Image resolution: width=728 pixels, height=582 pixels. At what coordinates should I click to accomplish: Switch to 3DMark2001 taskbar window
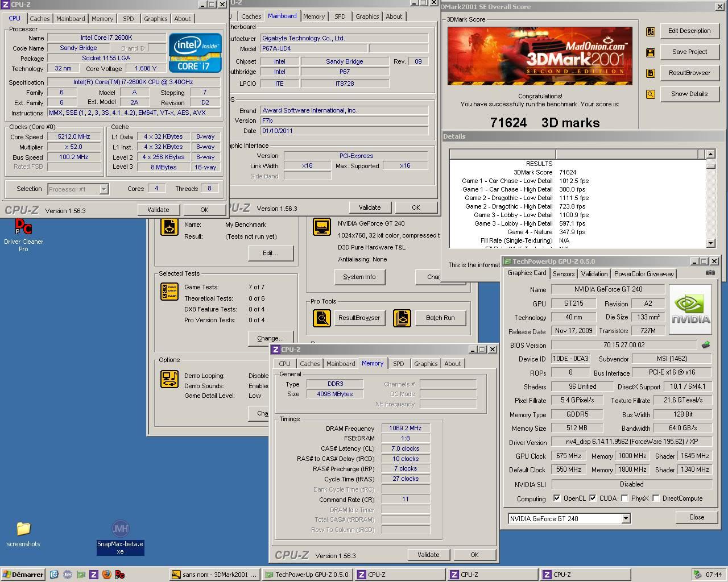(215, 575)
